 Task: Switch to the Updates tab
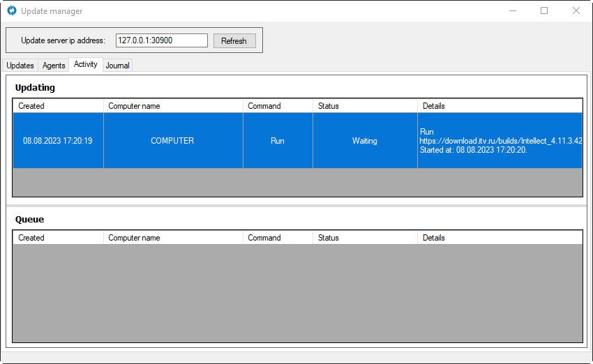click(20, 66)
